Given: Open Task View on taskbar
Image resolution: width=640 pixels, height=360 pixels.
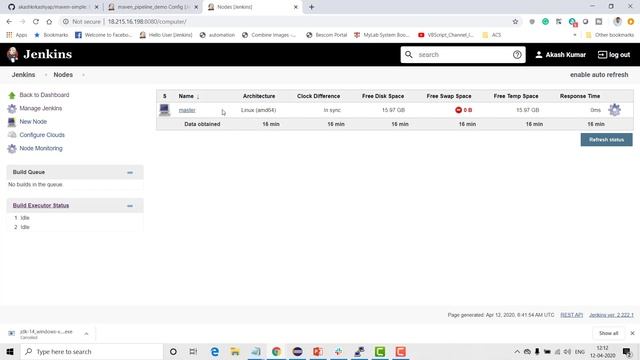Looking at the screenshot, I should point(193,351).
